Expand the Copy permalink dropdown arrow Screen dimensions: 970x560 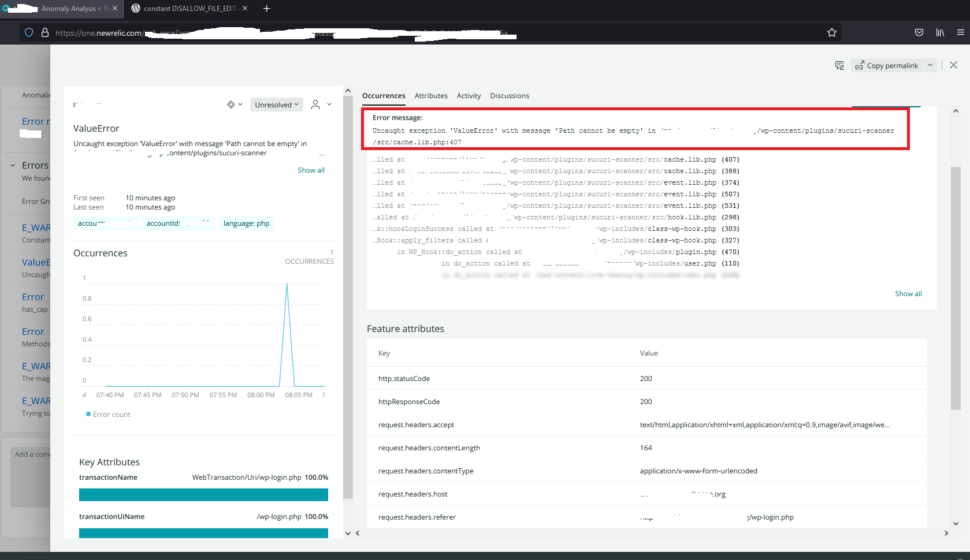930,65
